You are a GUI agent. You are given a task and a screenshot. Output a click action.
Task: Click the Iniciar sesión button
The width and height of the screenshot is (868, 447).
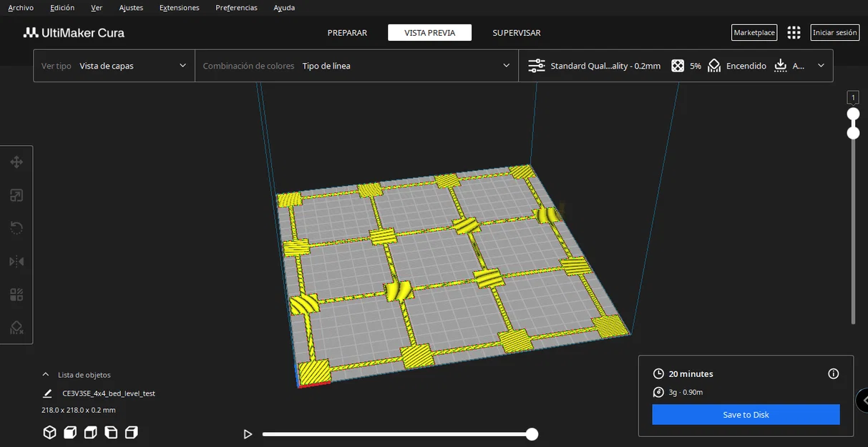835,33
